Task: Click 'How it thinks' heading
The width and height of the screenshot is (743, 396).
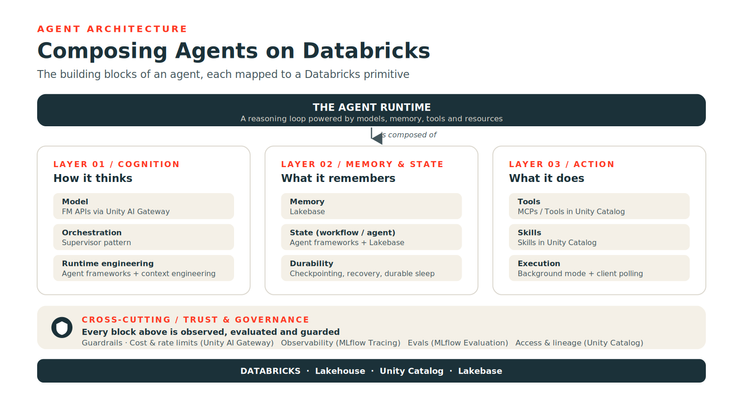Action: click(x=93, y=178)
